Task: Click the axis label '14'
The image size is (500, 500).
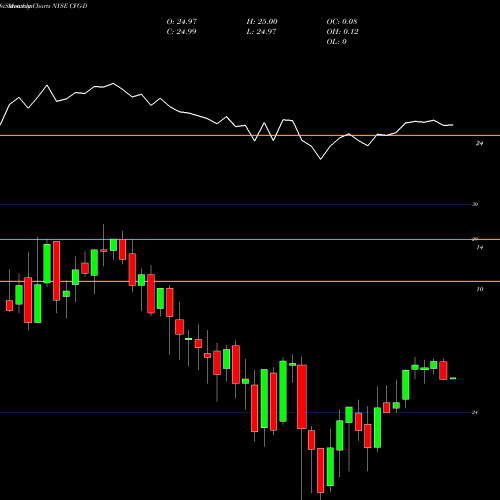Action: 480,247
